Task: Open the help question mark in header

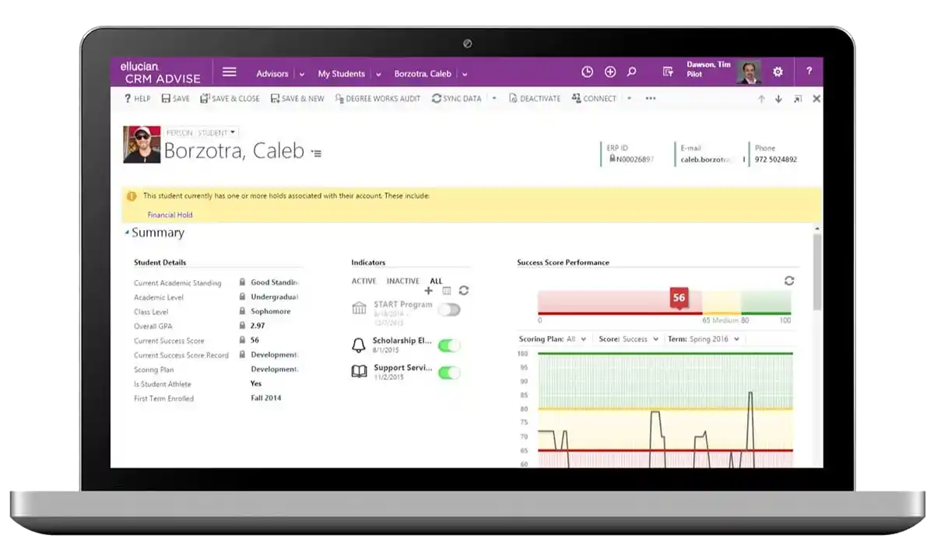Action: click(809, 72)
